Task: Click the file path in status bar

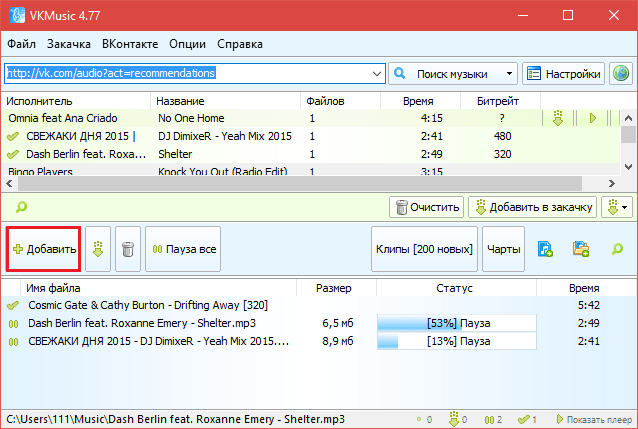Action: (175, 419)
